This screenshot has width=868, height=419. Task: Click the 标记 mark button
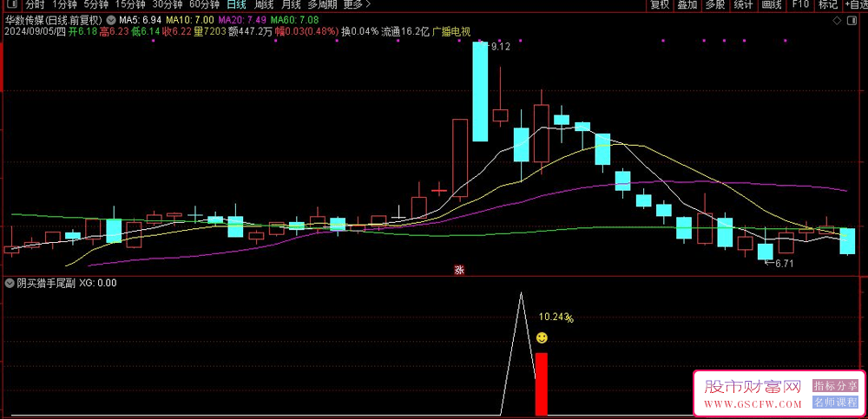[828, 5]
